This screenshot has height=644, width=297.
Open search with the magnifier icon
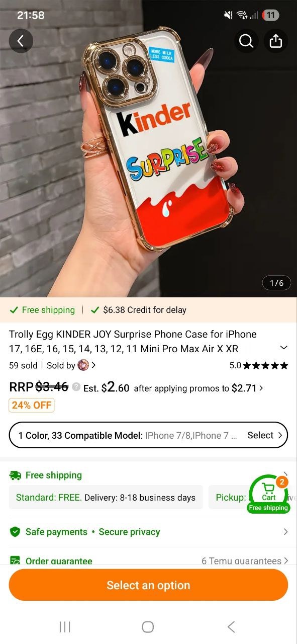pyautogui.click(x=246, y=41)
